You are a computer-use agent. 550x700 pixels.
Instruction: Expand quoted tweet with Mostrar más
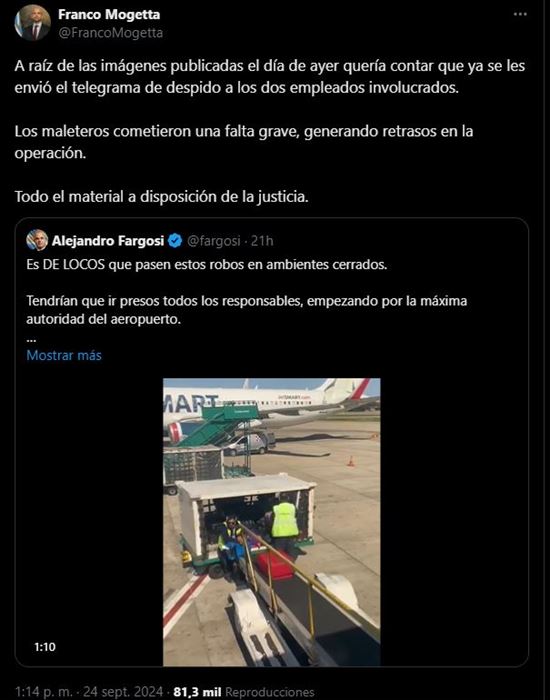pos(64,355)
